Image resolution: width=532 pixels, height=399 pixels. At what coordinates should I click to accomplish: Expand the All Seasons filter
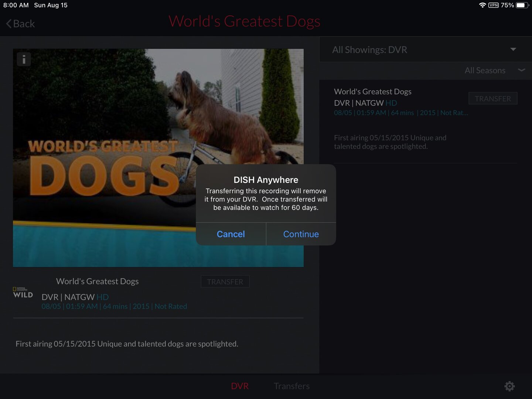click(x=494, y=70)
